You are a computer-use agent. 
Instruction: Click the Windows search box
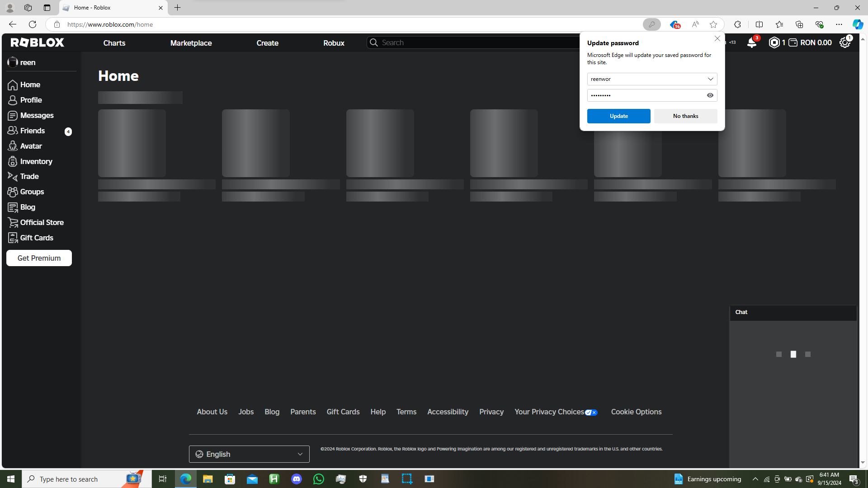tap(87, 479)
